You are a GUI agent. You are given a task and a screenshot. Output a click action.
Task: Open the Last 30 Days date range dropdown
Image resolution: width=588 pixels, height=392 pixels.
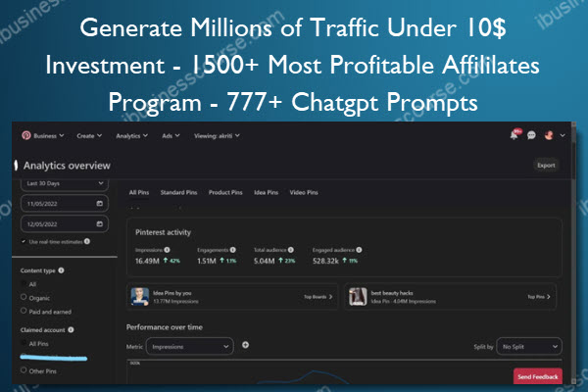click(x=63, y=182)
